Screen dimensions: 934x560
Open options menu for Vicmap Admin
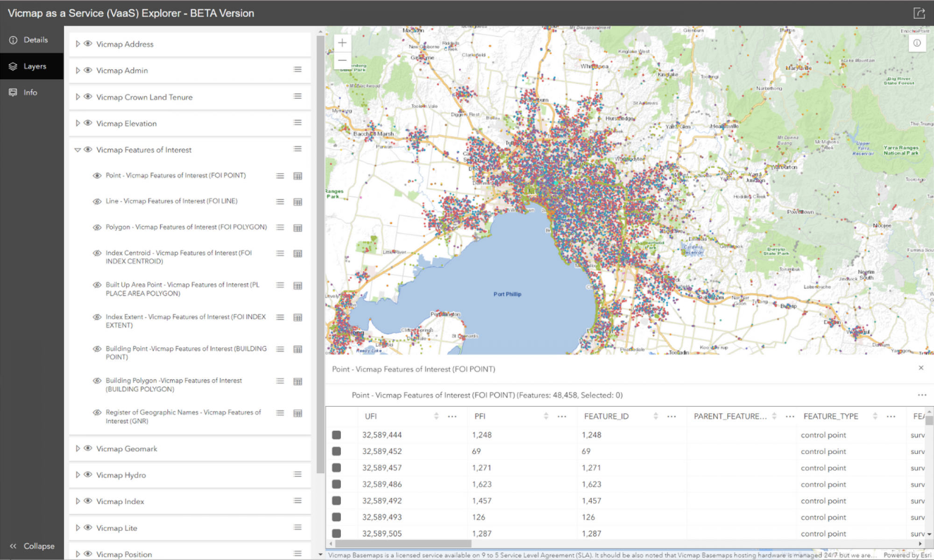pyautogui.click(x=297, y=70)
